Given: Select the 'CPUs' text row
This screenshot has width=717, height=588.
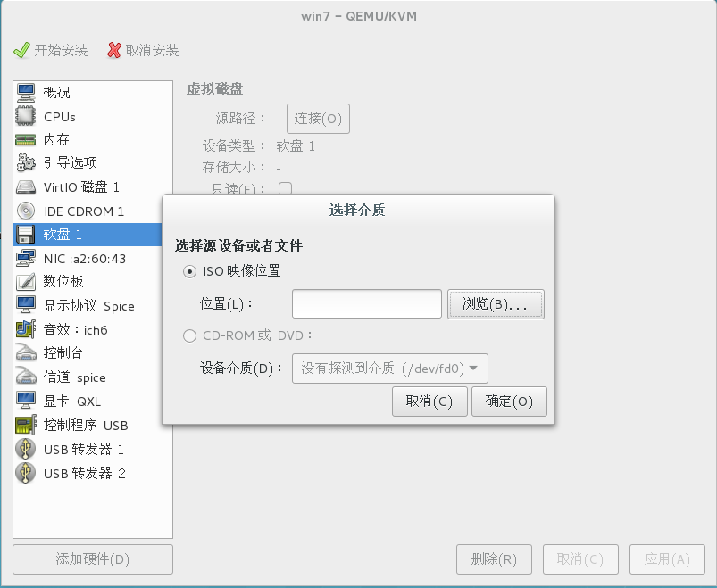Looking at the screenshot, I should pyautogui.click(x=60, y=117).
